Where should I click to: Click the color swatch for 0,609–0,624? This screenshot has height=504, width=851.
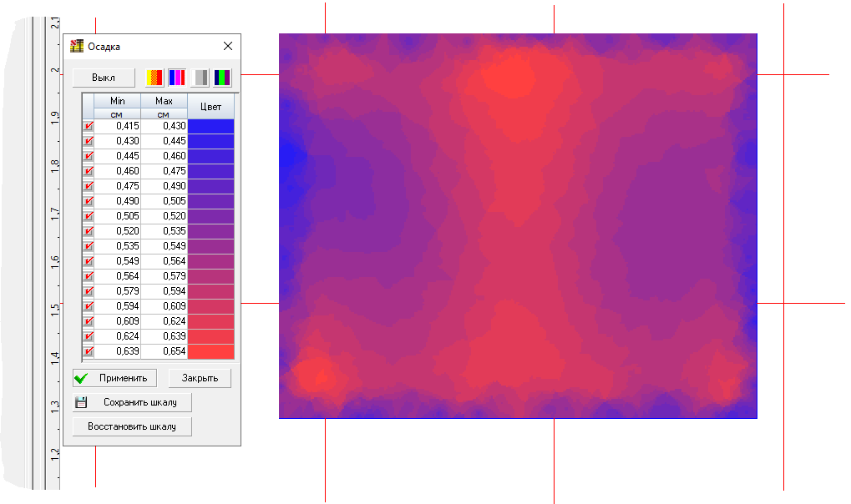tap(210, 321)
